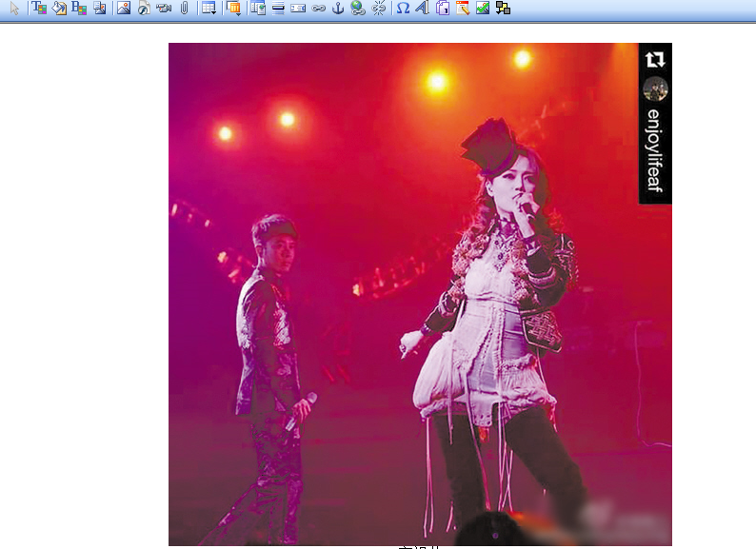Image resolution: width=756 pixels, height=549 pixels.
Task: Click the globe web link icon
Action: (358, 9)
